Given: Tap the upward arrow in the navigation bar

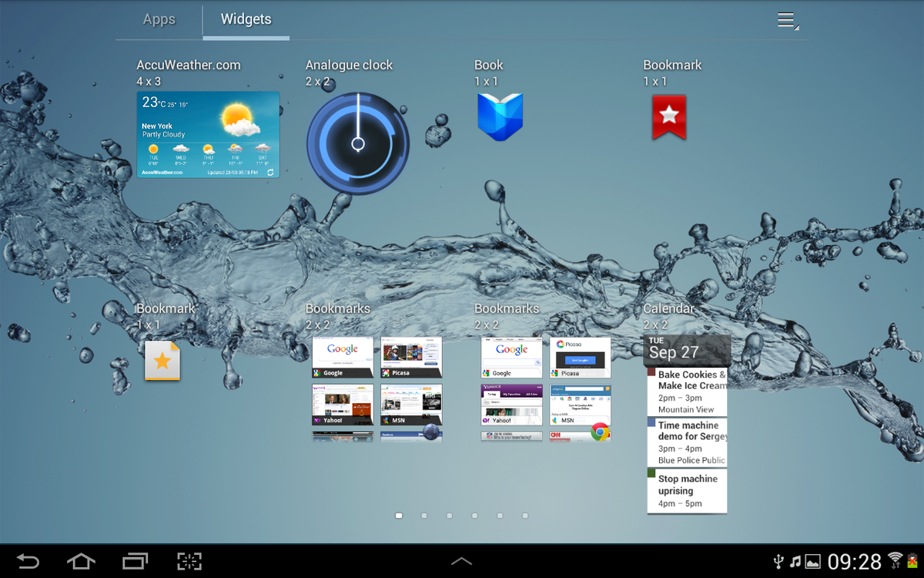Looking at the screenshot, I should pyautogui.click(x=461, y=561).
